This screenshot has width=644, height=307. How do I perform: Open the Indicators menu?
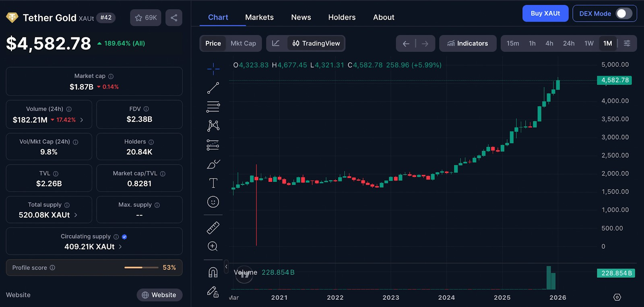[x=467, y=43]
